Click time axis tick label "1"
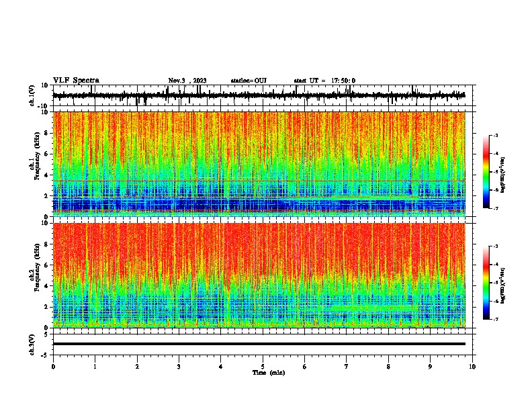This screenshot has height=411, width=532. [95, 367]
